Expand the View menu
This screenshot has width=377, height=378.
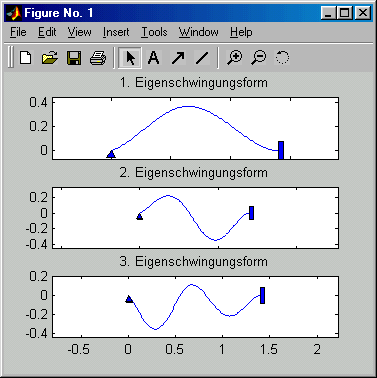tap(80, 32)
